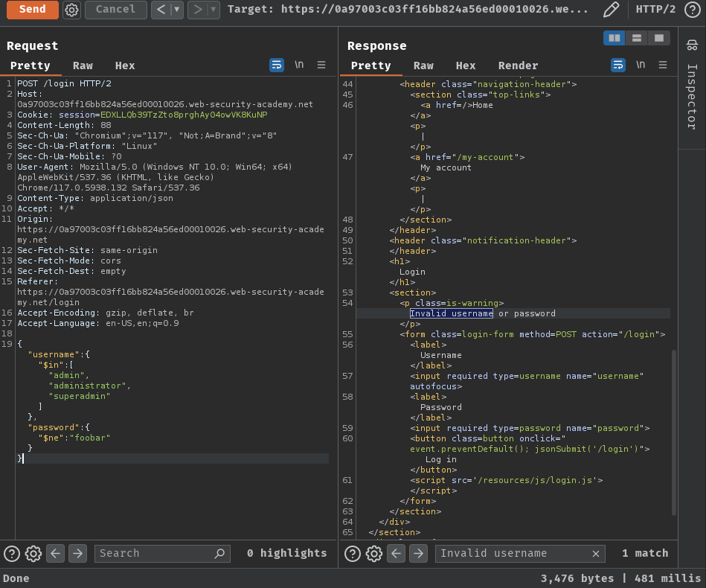
Task: Toggle non-printable characters in Request panel
Action: click(x=299, y=65)
